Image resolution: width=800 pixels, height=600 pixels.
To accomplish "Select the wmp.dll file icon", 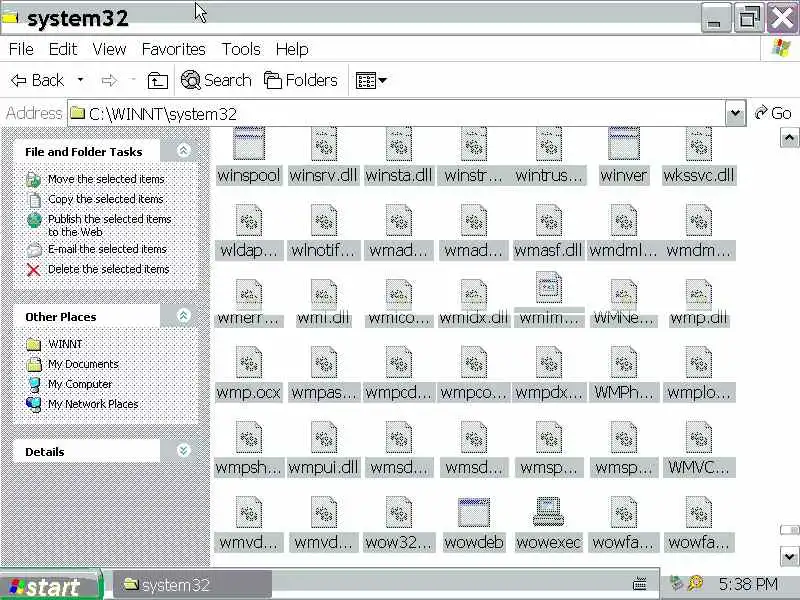I will pyautogui.click(x=698, y=294).
